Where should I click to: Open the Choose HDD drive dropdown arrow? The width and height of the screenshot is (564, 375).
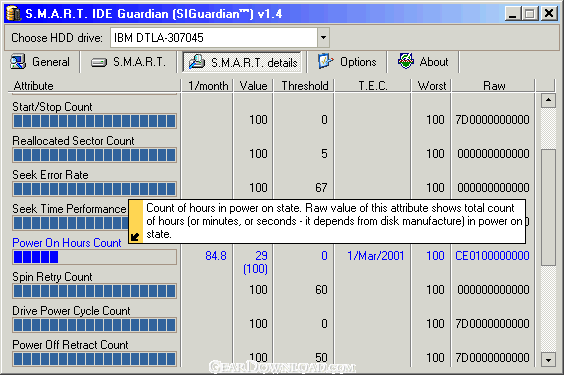tap(323, 37)
